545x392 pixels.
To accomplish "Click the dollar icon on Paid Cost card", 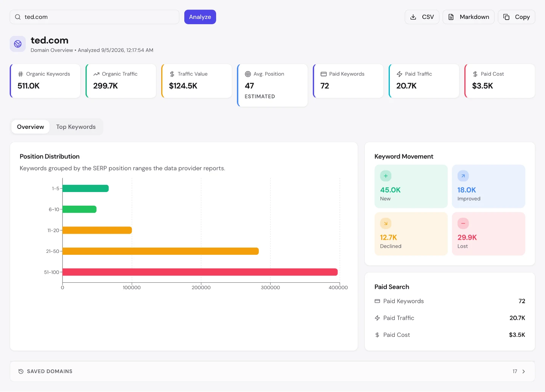I will tap(475, 74).
